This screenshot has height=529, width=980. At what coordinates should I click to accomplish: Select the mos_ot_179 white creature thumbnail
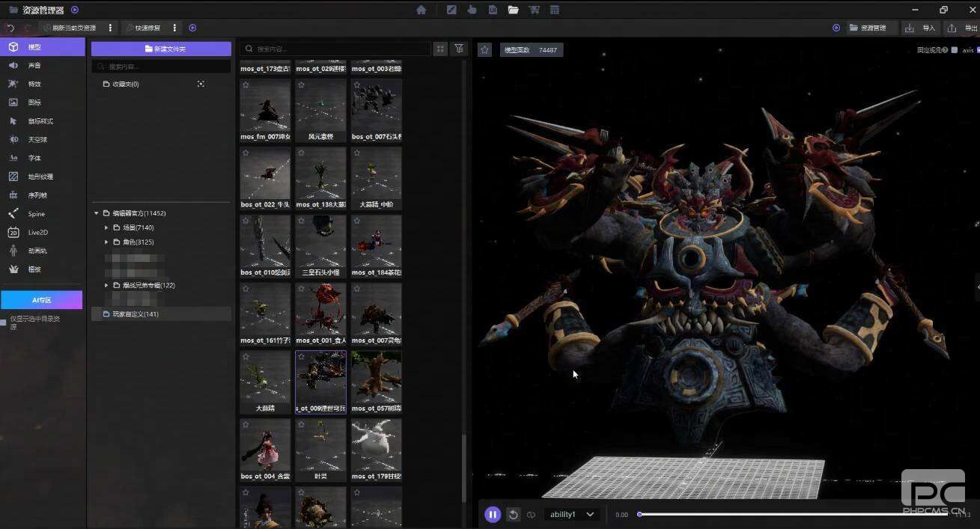[x=376, y=450]
